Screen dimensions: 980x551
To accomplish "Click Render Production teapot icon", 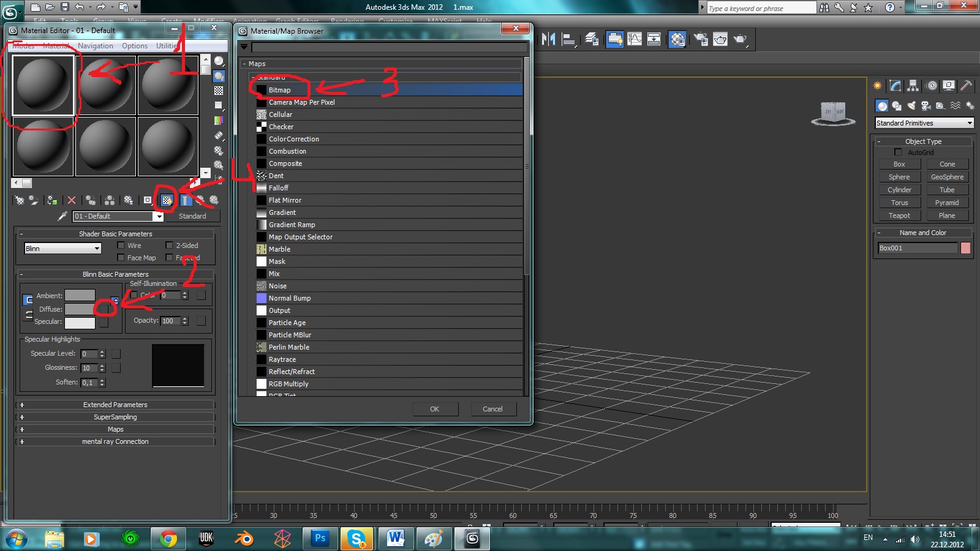I will point(741,40).
